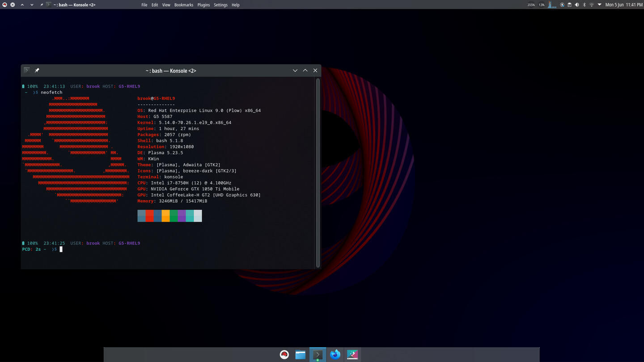Image resolution: width=644 pixels, height=362 pixels.
Task: Expand the hidden system tray icons arrow
Action: 599,4
